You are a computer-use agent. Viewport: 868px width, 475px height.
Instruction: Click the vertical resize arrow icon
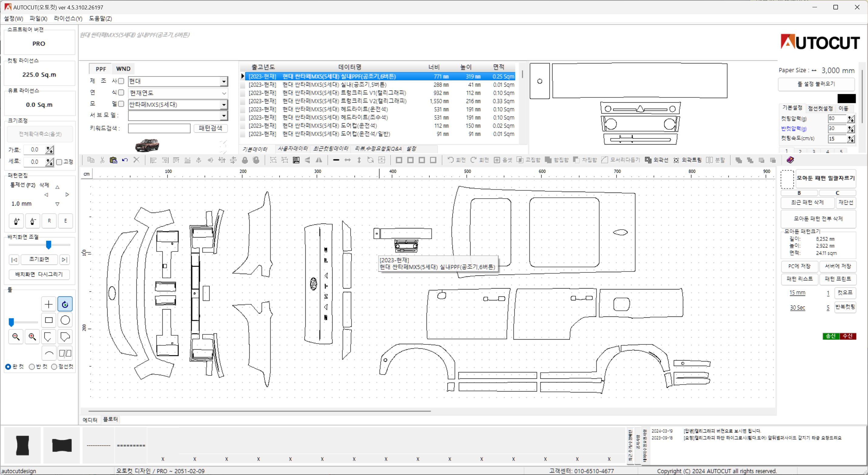(x=359, y=160)
